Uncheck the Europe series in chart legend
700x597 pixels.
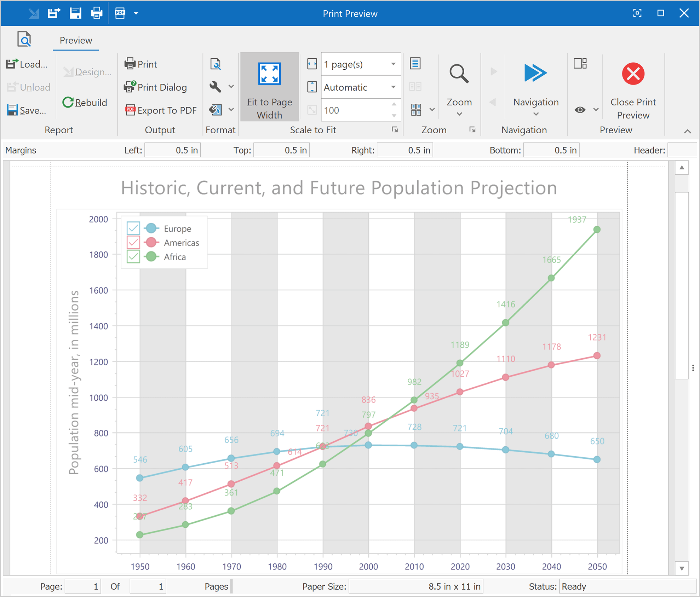tap(133, 228)
